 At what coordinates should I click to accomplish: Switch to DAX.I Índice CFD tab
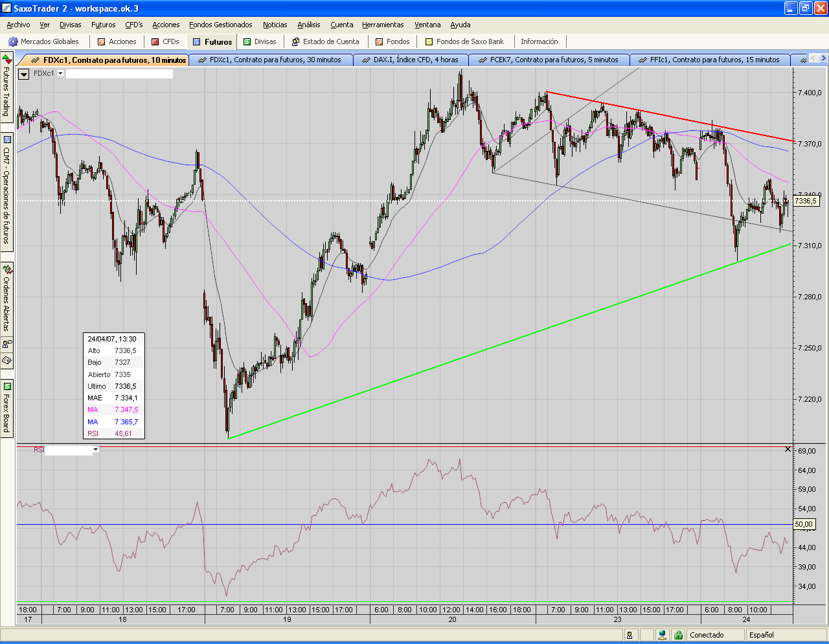pyautogui.click(x=415, y=60)
